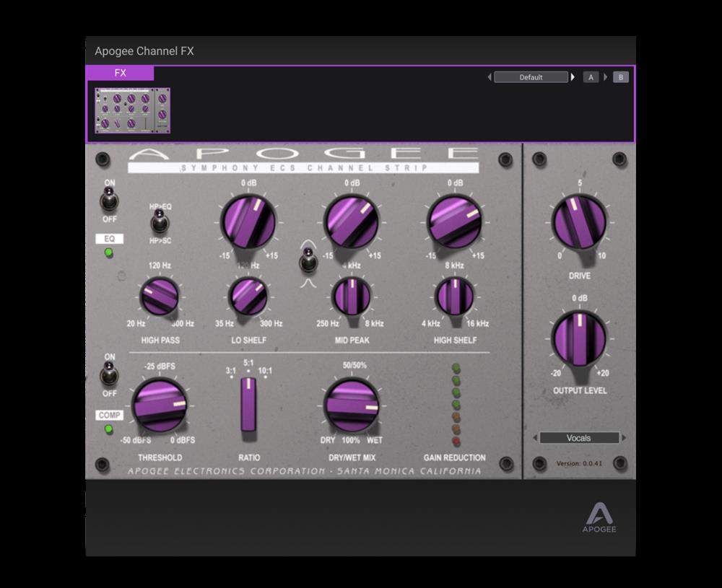Open the Default preset dropdown
Screen dimensions: 722x588
click(531, 77)
